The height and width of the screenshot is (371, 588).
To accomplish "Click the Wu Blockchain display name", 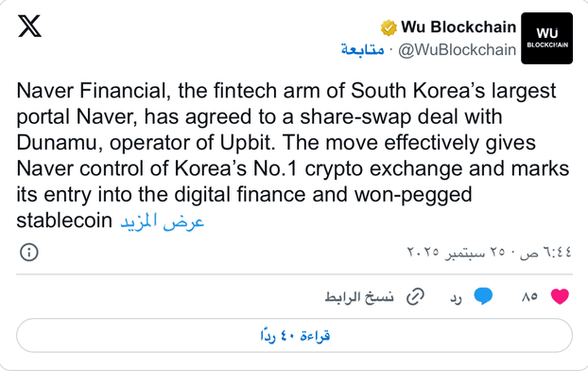I will 458,27.
